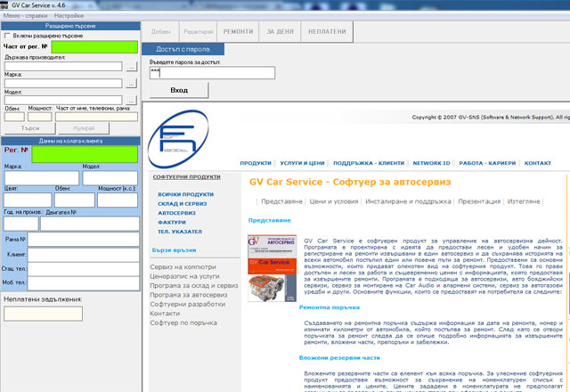This screenshot has width=570, height=392.
Task: Open the ТЕЛ. УКАЗАТЕЛ sidebar link
Action: 180,232
